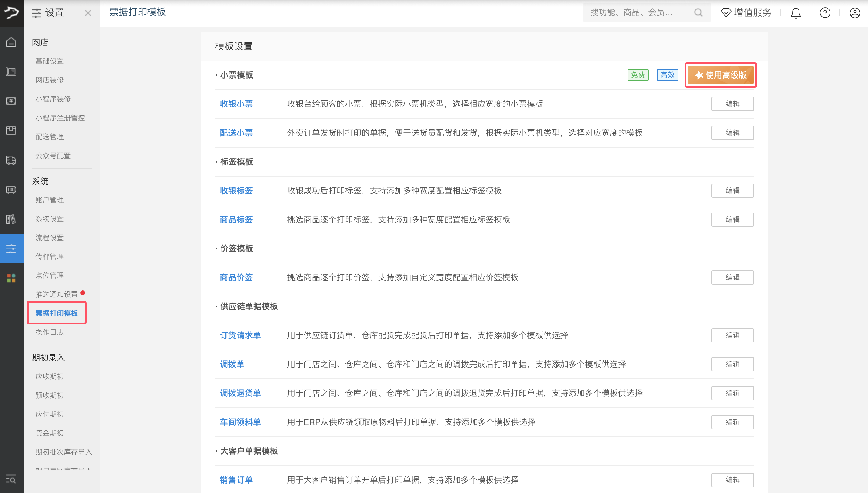
Task: Close the 设置 settings panel
Action: (88, 13)
